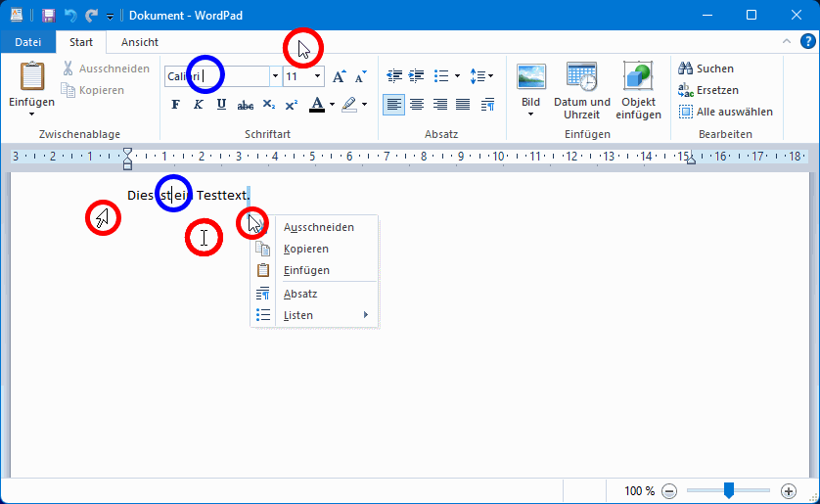
Task: Increase the font size with grow icon
Action: click(339, 76)
